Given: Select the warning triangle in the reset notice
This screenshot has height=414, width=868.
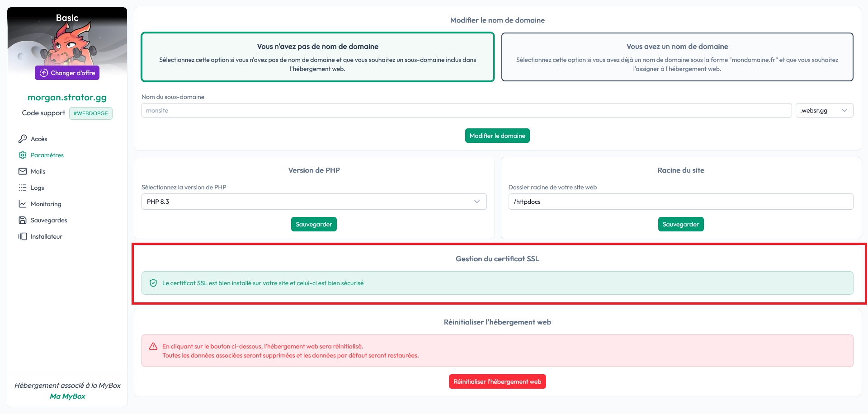Looking at the screenshot, I should point(154,347).
